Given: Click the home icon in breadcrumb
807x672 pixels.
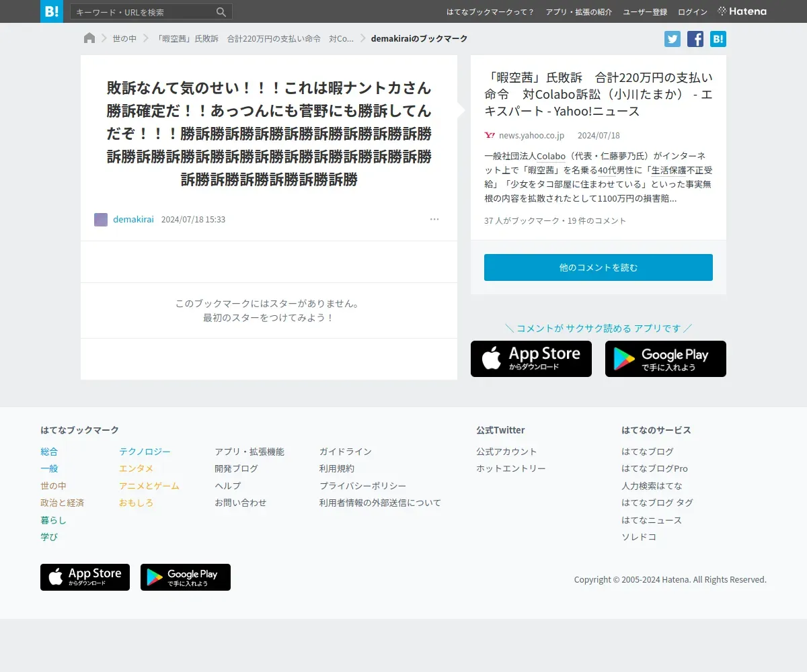Looking at the screenshot, I should [x=89, y=38].
